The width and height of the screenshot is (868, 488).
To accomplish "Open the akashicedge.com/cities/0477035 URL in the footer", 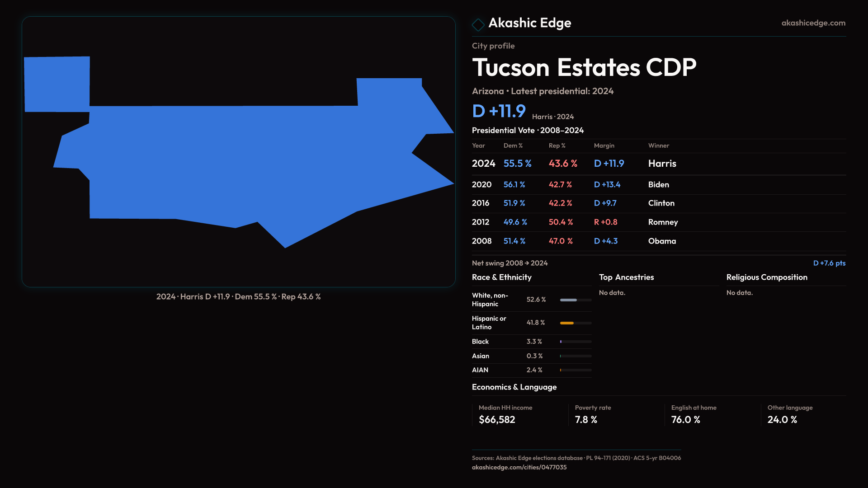I will tap(519, 467).
